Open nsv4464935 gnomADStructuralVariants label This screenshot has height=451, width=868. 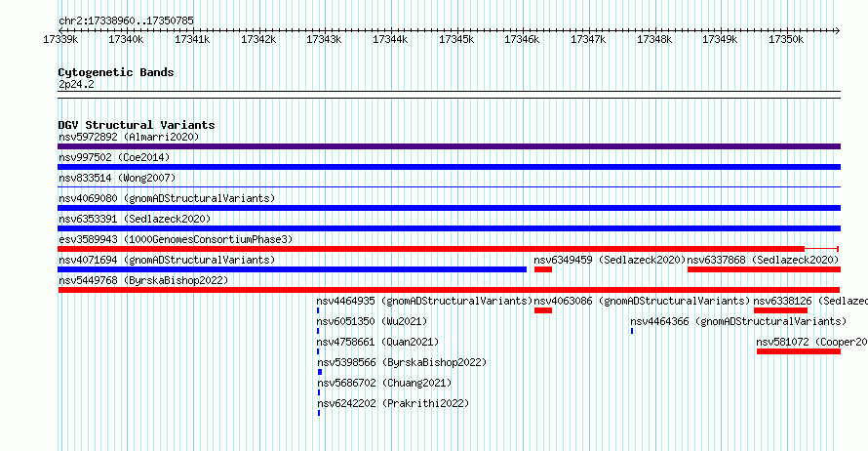point(424,301)
